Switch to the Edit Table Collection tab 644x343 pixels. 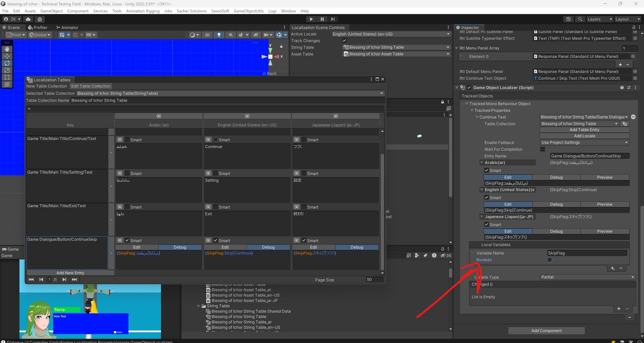(91, 86)
